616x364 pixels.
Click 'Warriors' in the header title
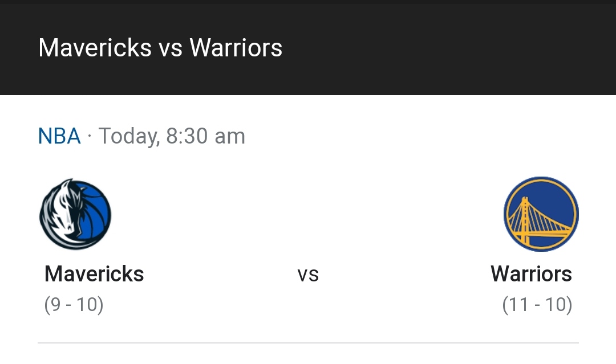[x=236, y=48]
